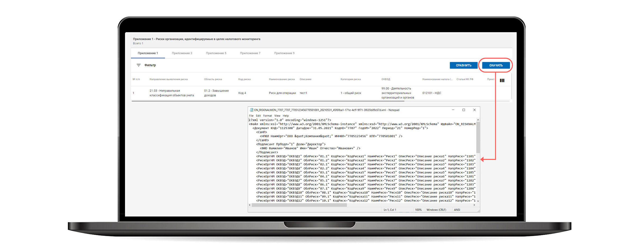Click the Notepad file icon in title bar
Image resolution: width=644 pixels, height=244 pixels.
pyautogui.click(x=251, y=110)
